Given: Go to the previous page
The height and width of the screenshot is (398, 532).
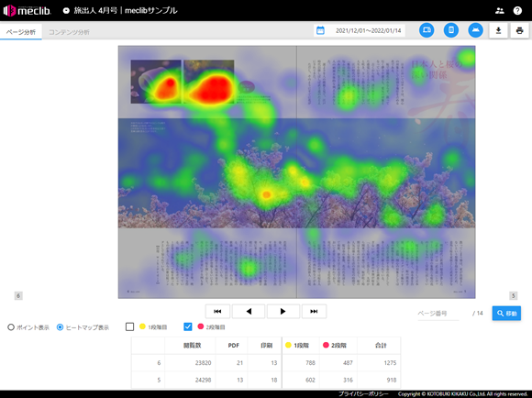Looking at the screenshot, I should coord(249,311).
